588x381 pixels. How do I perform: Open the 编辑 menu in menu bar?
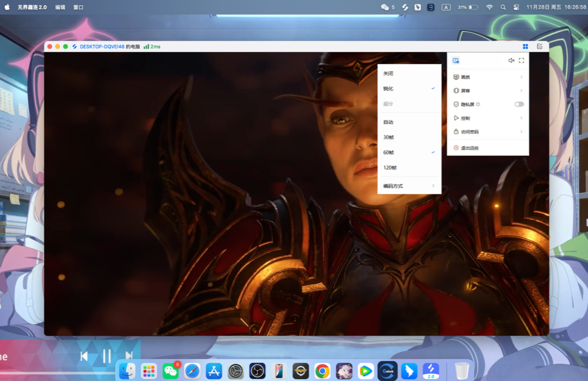point(60,7)
